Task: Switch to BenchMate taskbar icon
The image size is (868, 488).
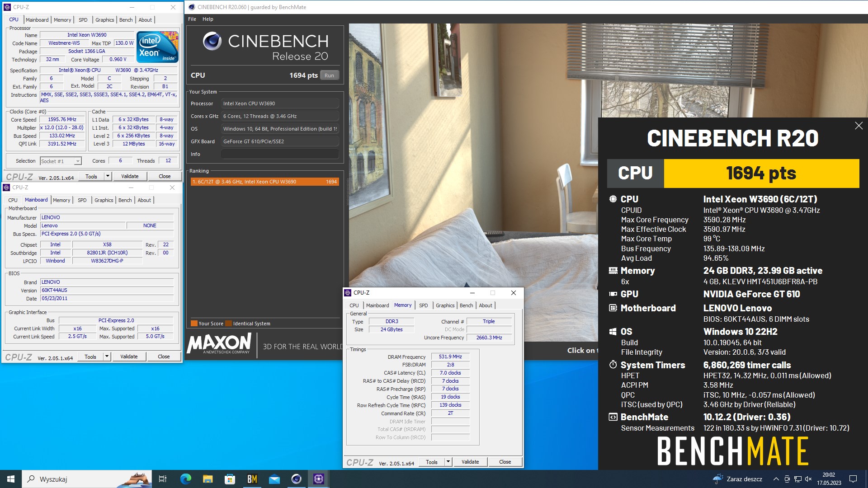Action: 252,479
